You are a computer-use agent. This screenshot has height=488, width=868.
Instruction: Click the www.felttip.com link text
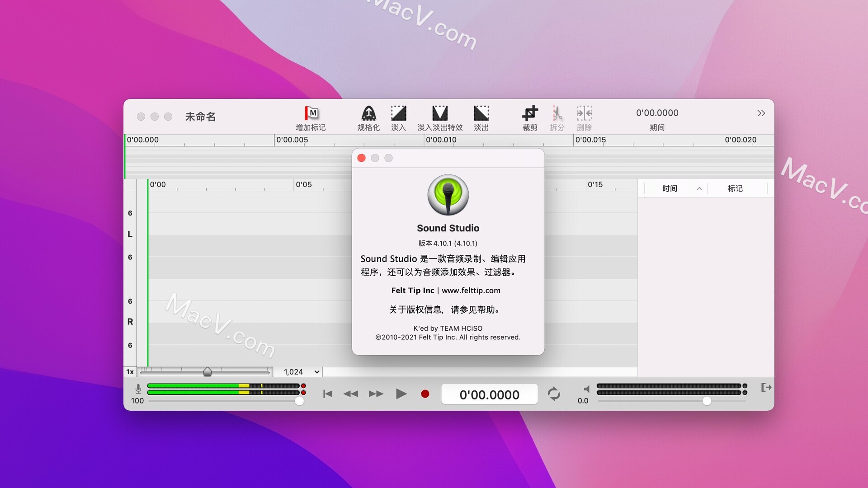[x=471, y=291]
